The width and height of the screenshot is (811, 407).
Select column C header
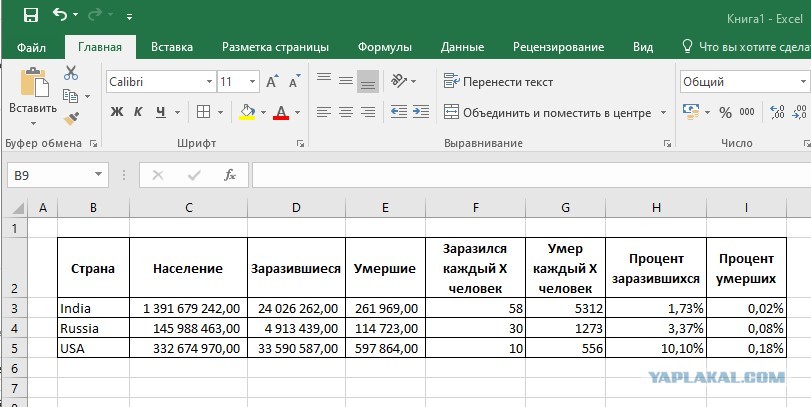(189, 208)
